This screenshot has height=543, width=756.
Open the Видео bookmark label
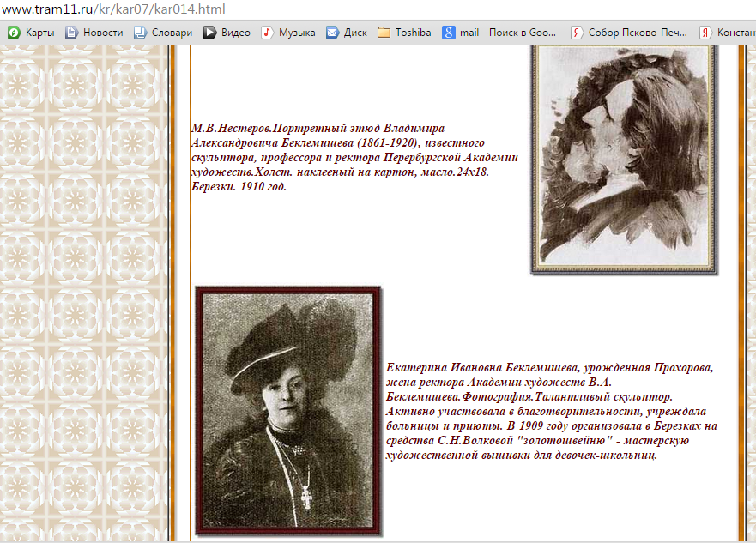[236, 33]
